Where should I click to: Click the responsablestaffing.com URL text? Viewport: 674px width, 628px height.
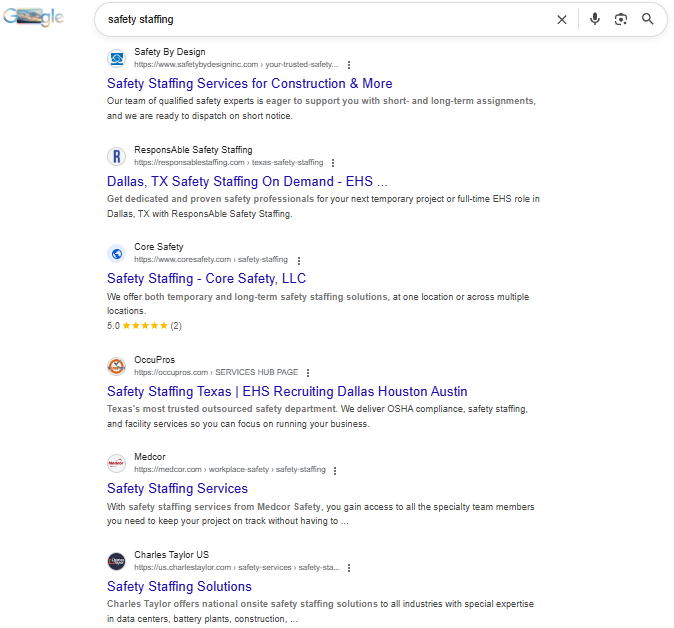point(229,162)
